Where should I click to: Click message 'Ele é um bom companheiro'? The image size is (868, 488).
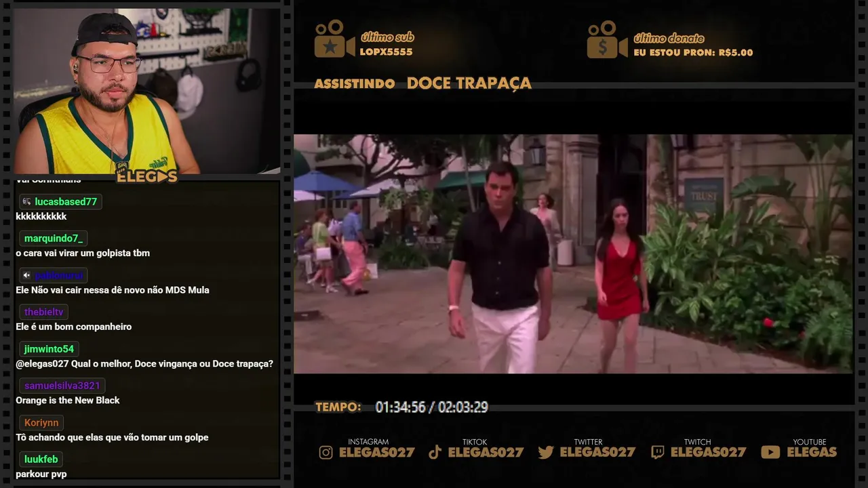[74, 327]
